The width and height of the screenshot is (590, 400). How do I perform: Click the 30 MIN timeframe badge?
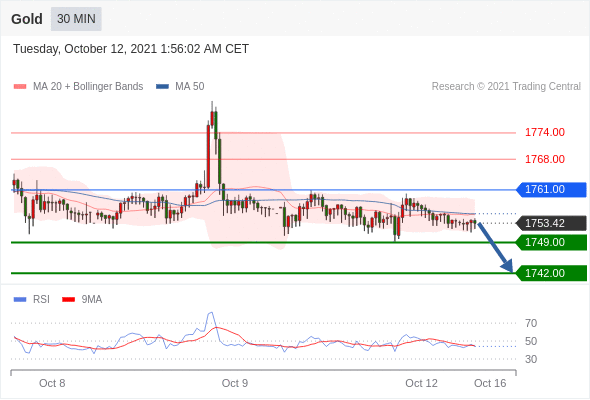pos(76,18)
